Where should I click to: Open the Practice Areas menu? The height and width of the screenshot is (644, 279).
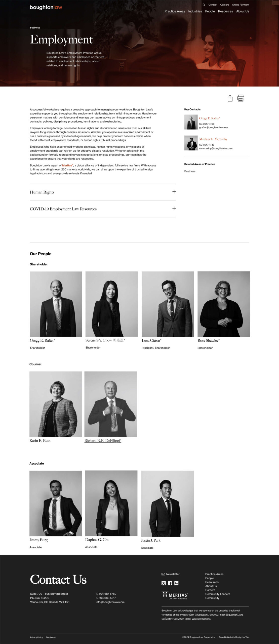pos(175,11)
